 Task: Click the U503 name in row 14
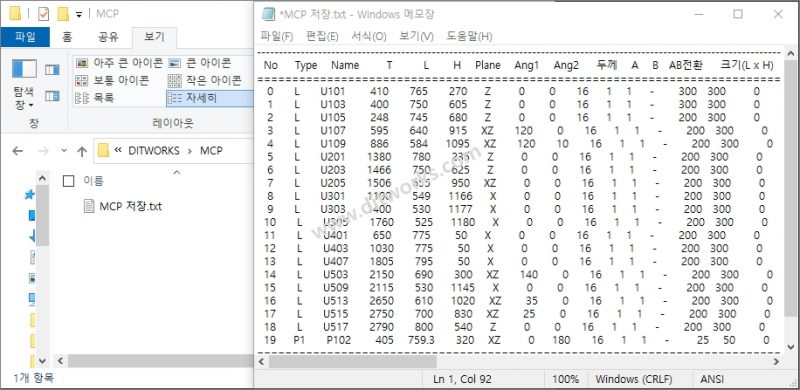click(336, 275)
